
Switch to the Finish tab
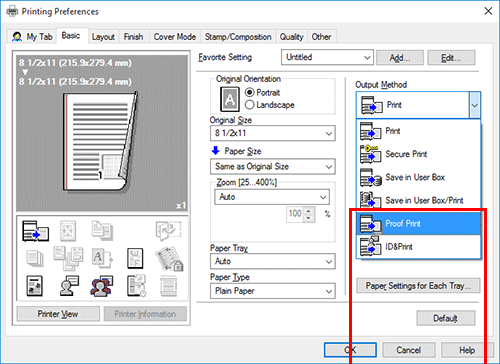(x=133, y=37)
